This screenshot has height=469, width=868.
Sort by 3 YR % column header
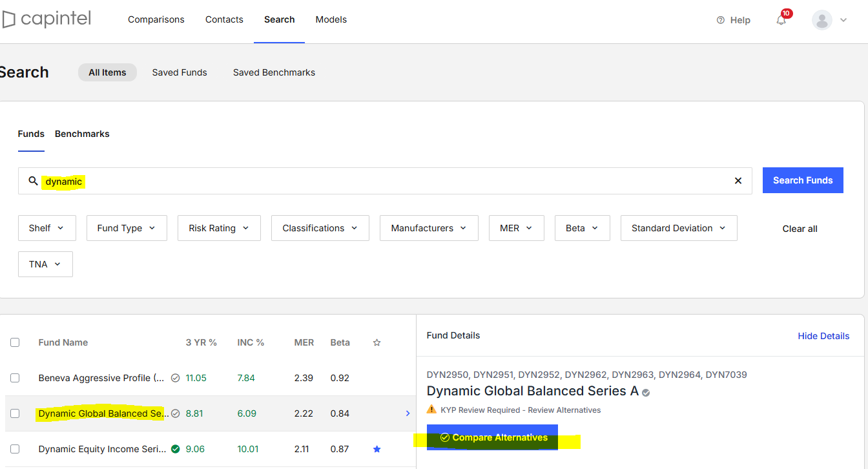201,342
